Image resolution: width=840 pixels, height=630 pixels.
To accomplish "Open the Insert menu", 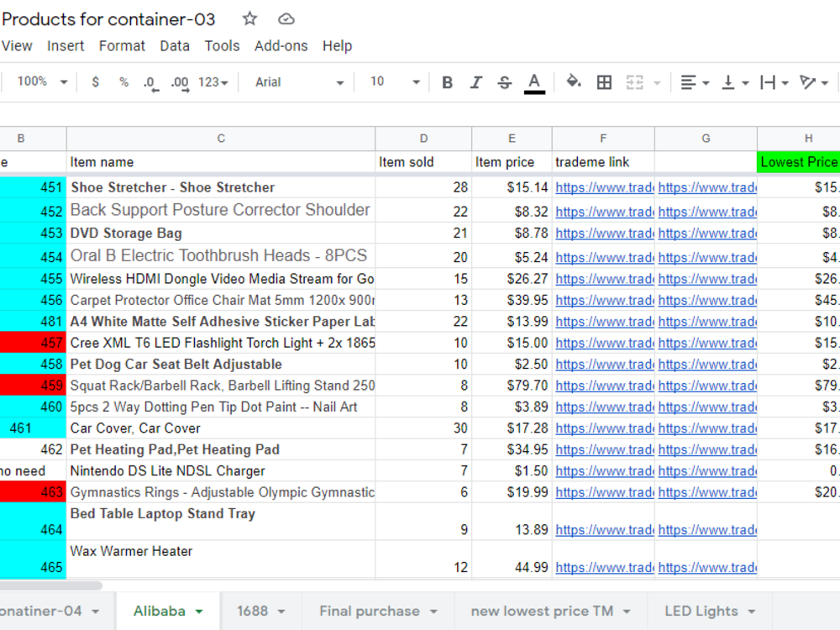I will point(66,46).
